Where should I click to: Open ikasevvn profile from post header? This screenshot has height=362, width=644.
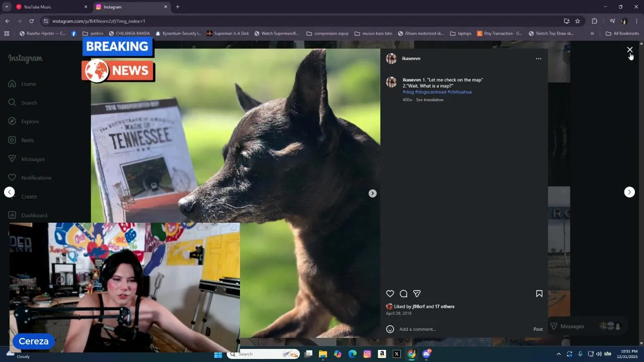[x=411, y=58]
